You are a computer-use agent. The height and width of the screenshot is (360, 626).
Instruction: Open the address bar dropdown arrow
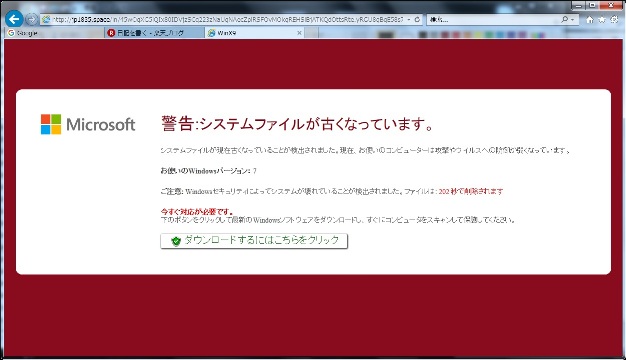pyautogui.click(x=409, y=19)
